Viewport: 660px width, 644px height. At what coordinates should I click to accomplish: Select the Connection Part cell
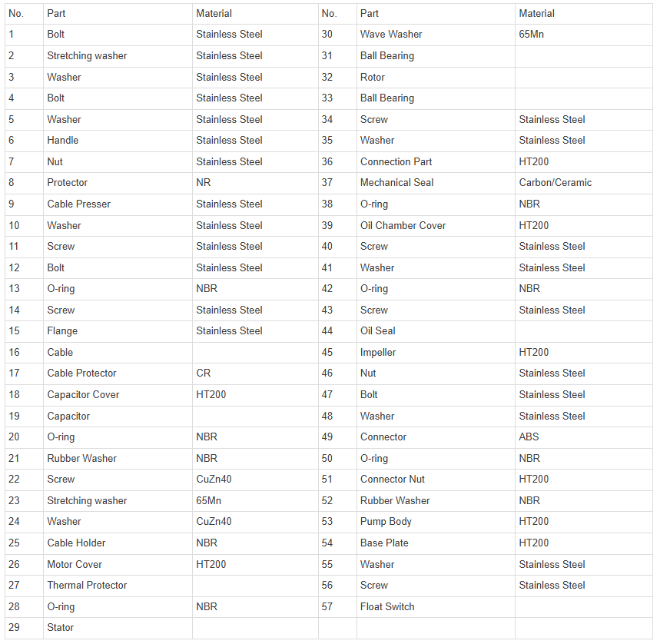click(x=435, y=162)
